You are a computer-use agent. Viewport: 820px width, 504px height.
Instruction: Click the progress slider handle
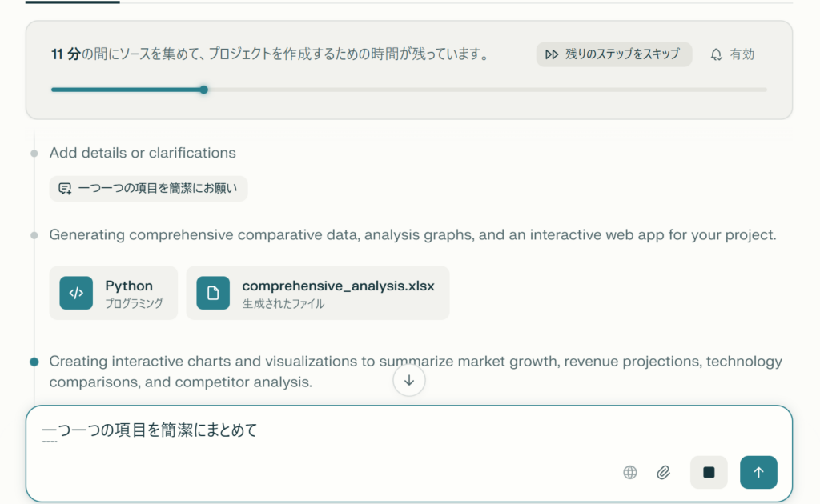(204, 90)
